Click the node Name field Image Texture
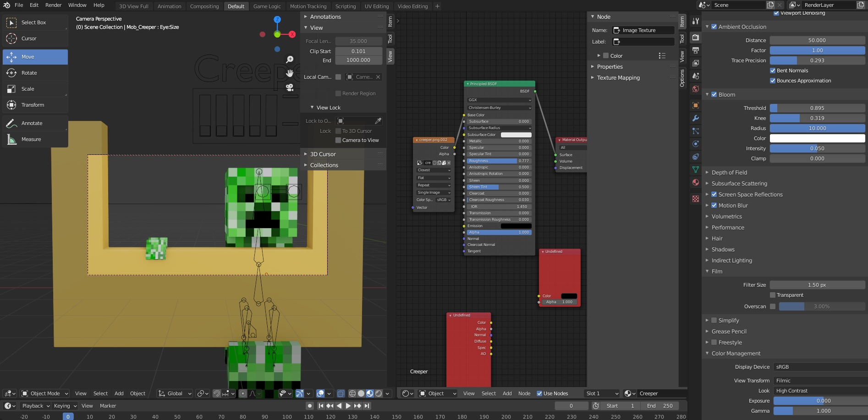 [x=643, y=30]
